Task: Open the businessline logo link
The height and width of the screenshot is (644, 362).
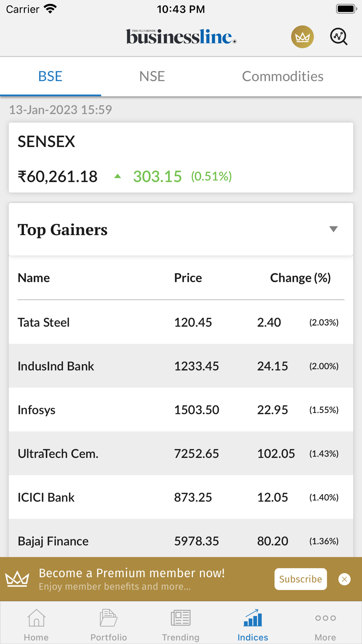Action: (x=181, y=37)
